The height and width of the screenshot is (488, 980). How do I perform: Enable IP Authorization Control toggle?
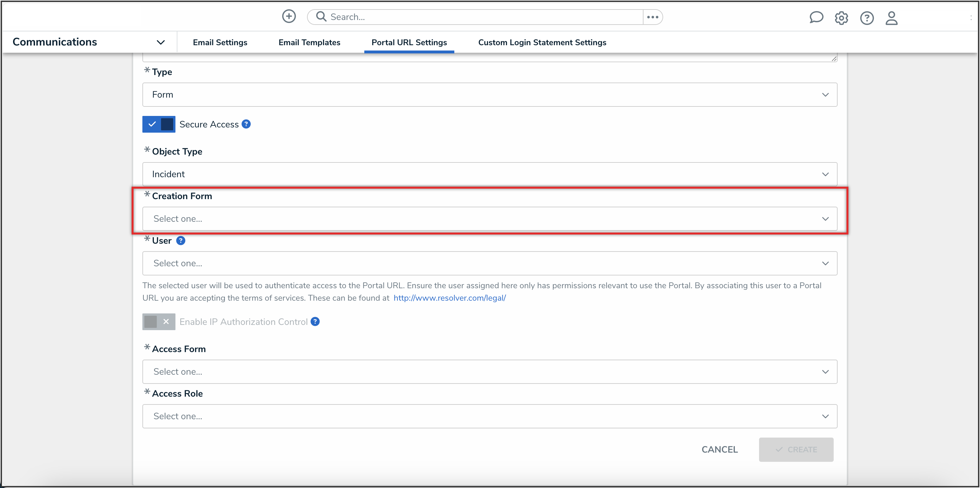(159, 322)
